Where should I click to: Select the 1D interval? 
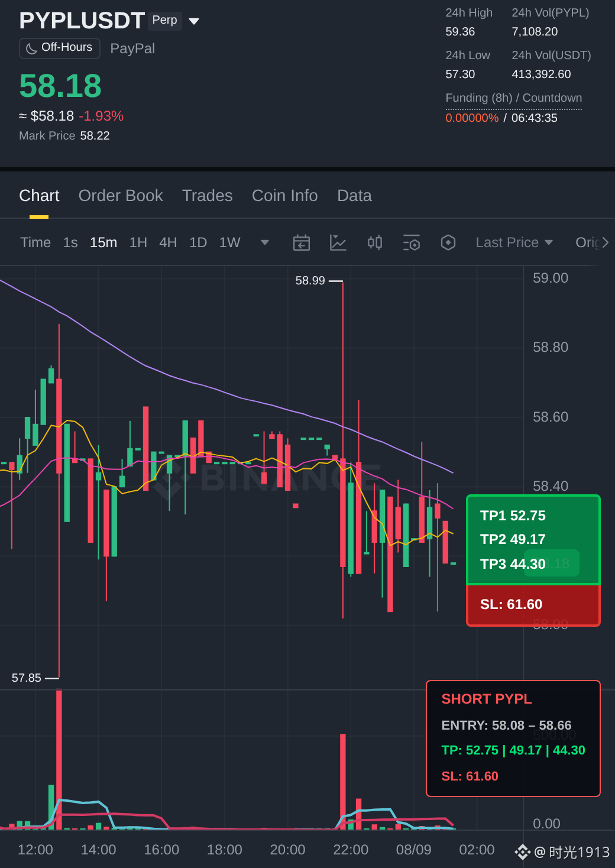pos(198,242)
